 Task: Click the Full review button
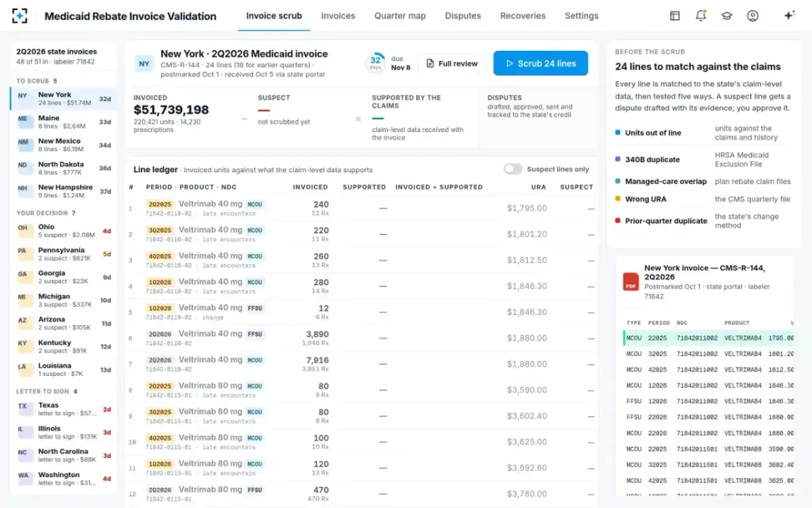(451, 64)
